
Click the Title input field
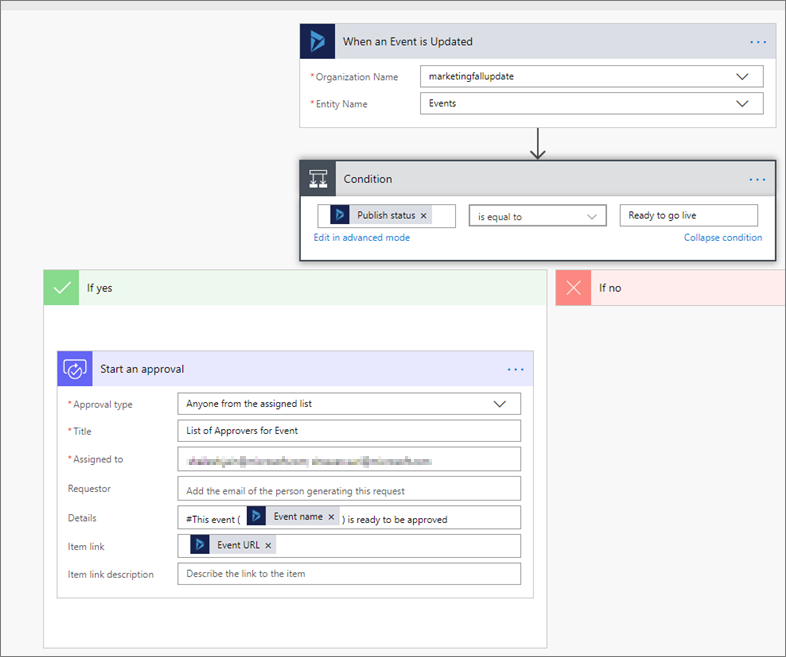point(349,431)
